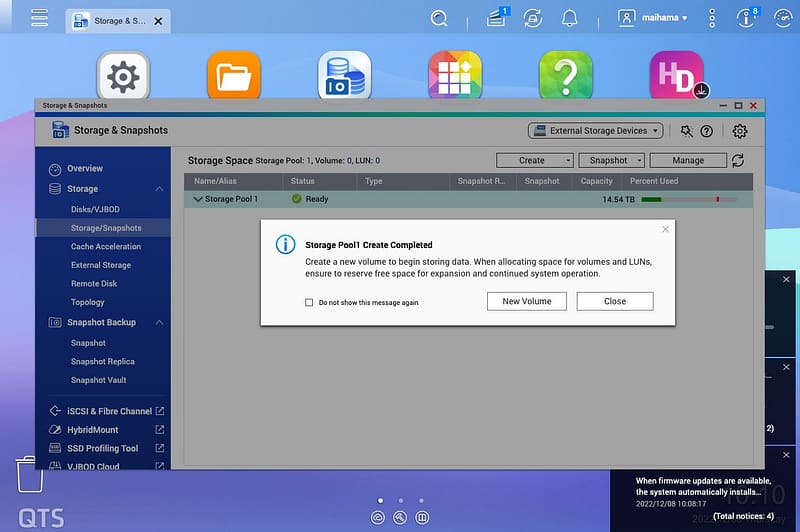Select Topology in the sidebar
This screenshot has height=532, width=800.
tap(87, 302)
